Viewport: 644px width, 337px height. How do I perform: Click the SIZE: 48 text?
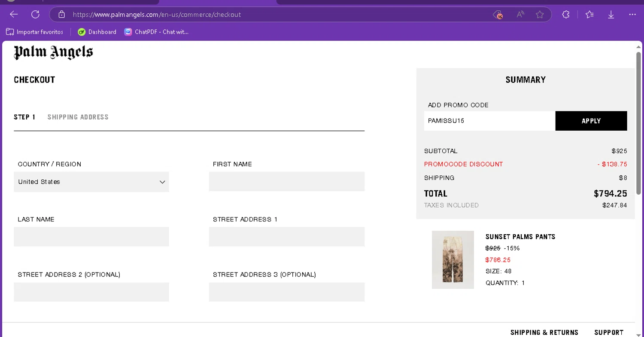498,271
